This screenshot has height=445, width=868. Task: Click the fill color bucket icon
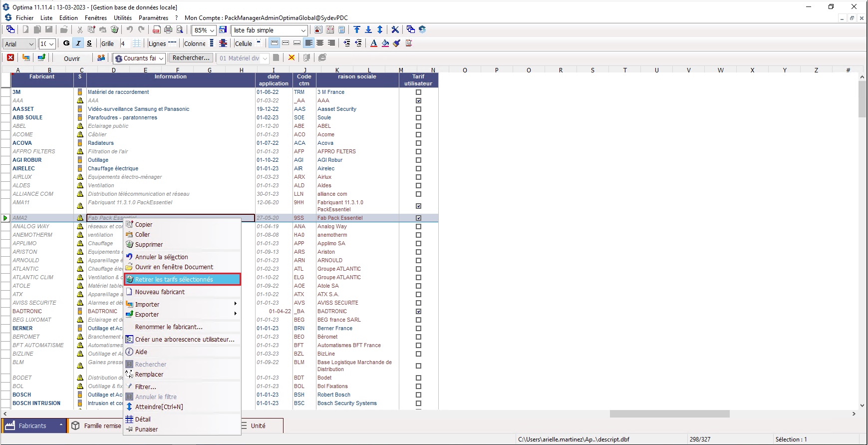point(385,43)
